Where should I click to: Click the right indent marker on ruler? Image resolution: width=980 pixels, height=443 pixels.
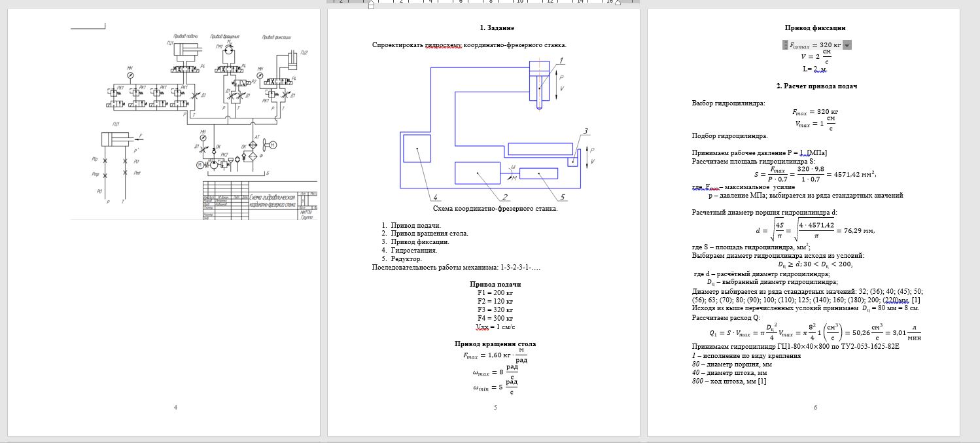[618, 3]
